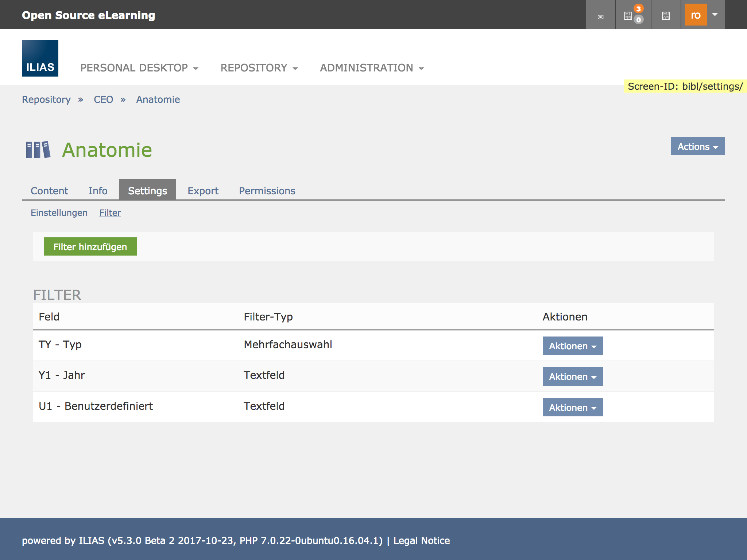Expand the Administration menu
Image resolution: width=747 pixels, height=560 pixels.
click(x=372, y=68)
